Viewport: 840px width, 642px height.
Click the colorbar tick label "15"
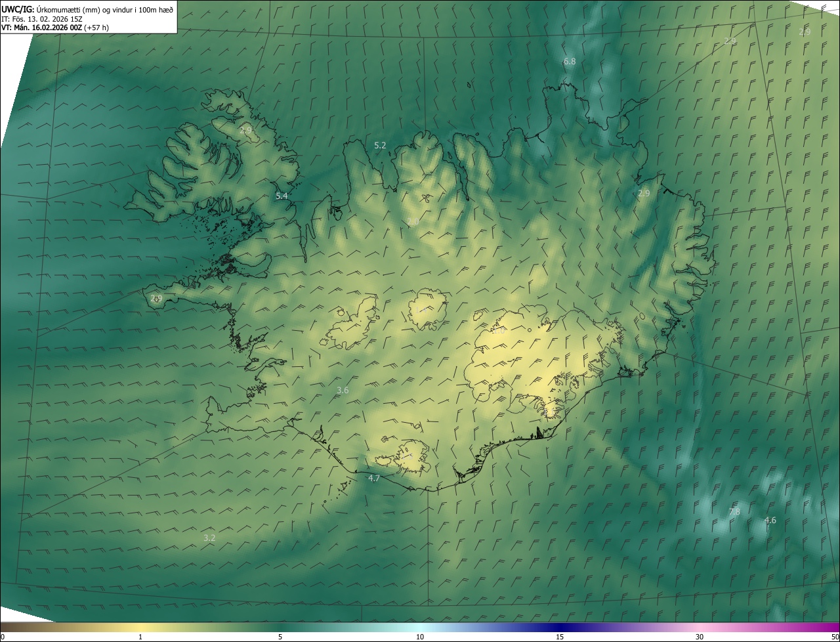tap(560, 637)
